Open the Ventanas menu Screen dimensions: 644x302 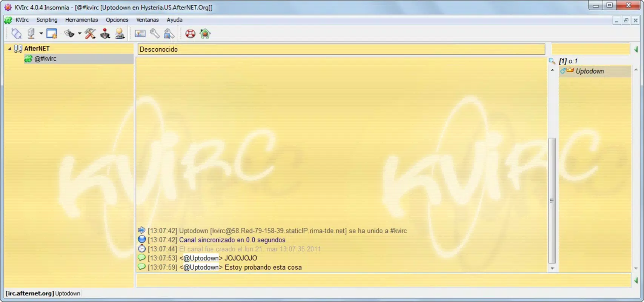point(148,20)
